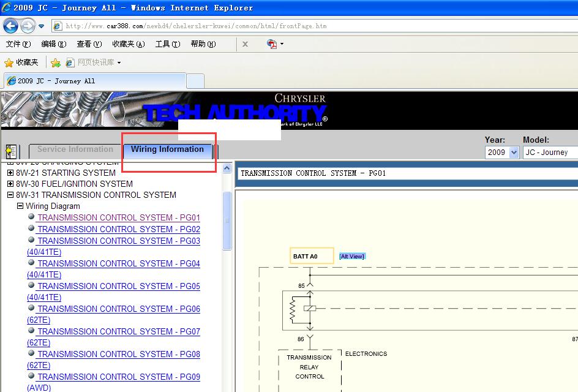Screen dimensions: 578x392
Task: Click the bullet icon beside PG05
Action: coord(31,285)
